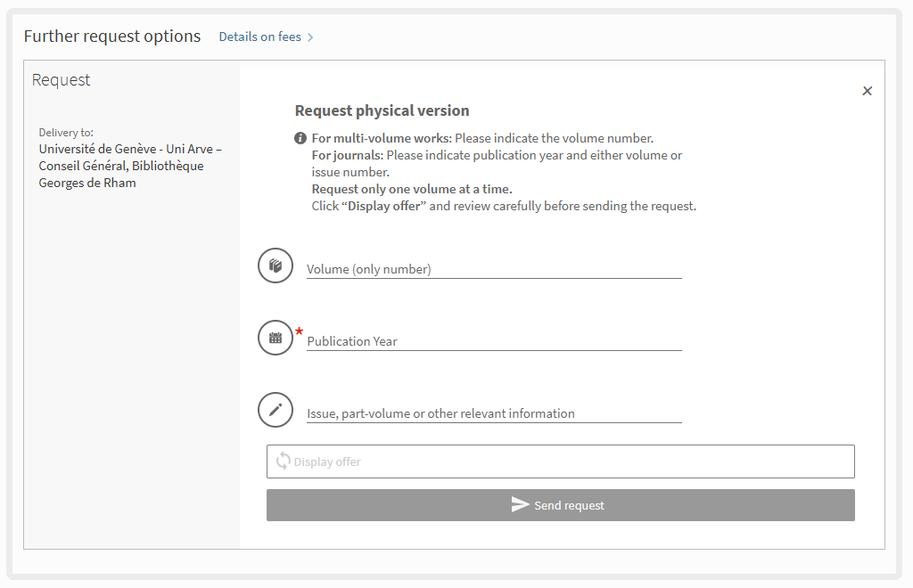
Task: Click the calendar icon beside Publication Year
Action: click(276, 338)
